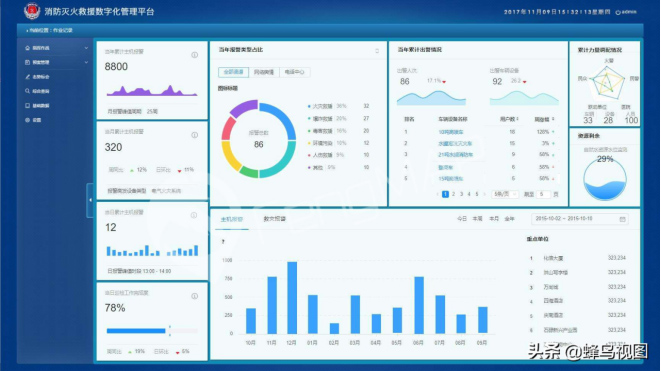661x372 pixels.
Task: Click info icon on 320 alarm card
Action: tap(194, 135)
